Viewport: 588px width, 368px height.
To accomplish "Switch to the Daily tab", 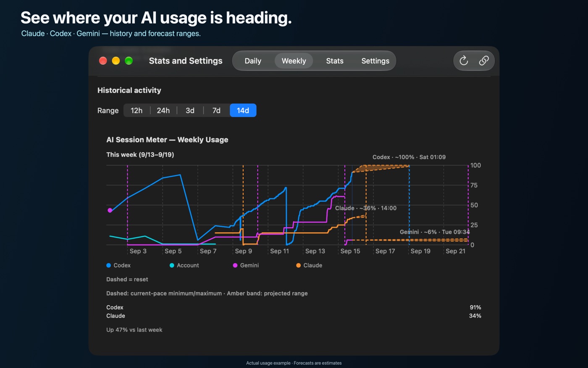I will (x=253, y=61).
